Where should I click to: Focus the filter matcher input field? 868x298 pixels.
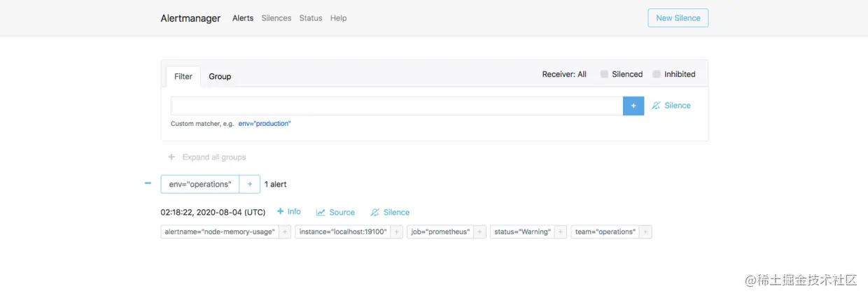click(x=397, y=106)
